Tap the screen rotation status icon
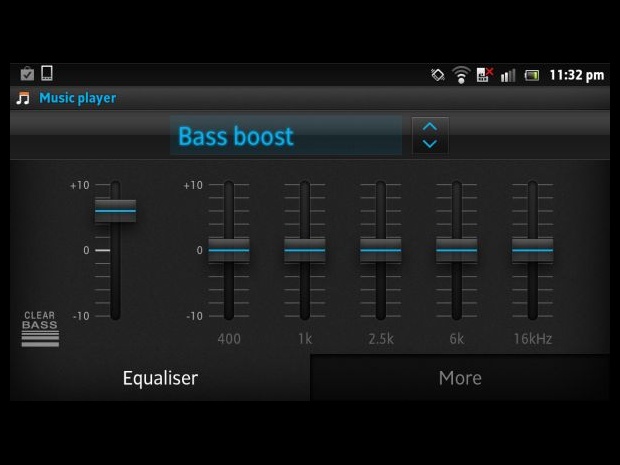Viewport: 620px width, 465px height. 438,75
